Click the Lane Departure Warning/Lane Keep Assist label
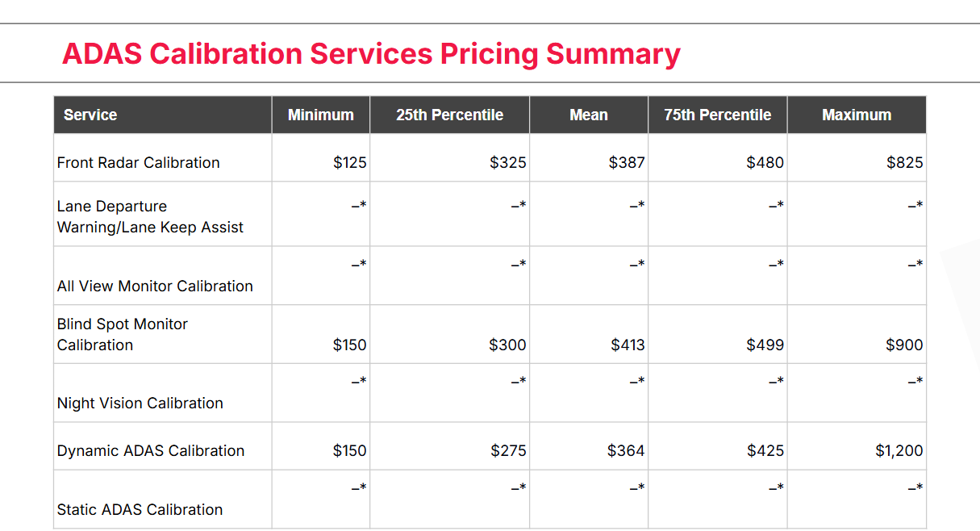The width and height of the screenshot is (980, 531). (x=150, y=216)
